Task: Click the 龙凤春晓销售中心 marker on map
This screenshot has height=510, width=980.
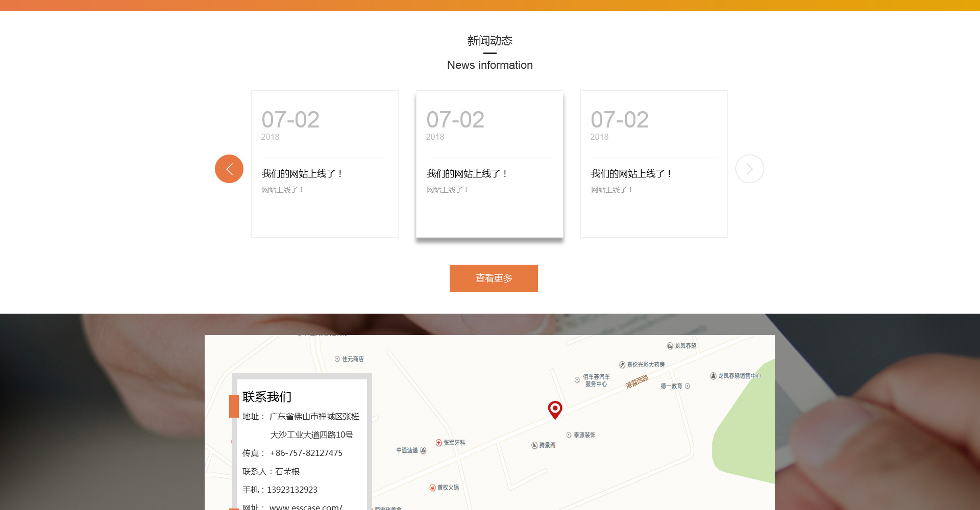Action: click(713, 376)
